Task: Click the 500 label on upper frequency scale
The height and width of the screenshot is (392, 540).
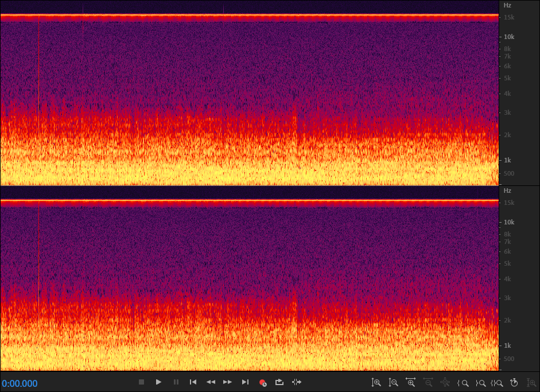Action: 509,173
